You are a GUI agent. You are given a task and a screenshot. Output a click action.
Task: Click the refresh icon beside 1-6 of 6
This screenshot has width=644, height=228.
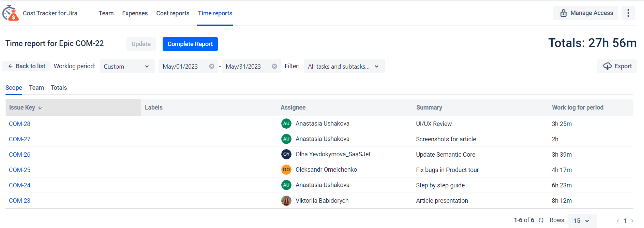[x=541, y=220]
